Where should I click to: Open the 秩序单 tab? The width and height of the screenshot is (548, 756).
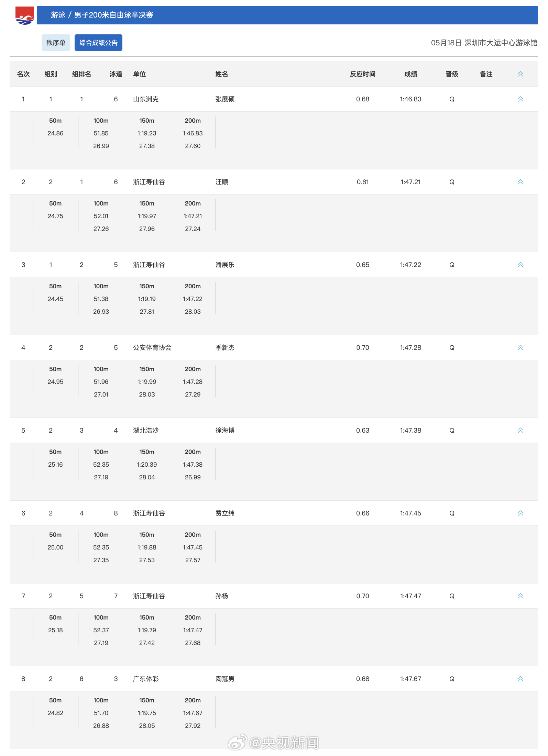pos(56,43)
